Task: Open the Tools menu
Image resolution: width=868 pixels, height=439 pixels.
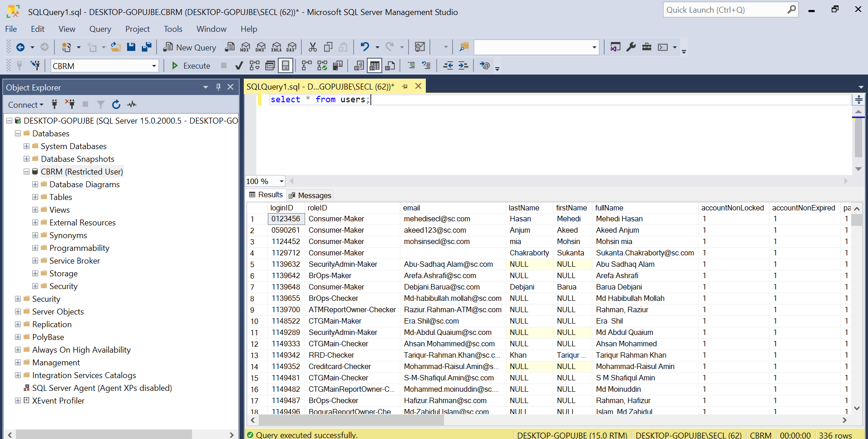Action: click(173, 29)
